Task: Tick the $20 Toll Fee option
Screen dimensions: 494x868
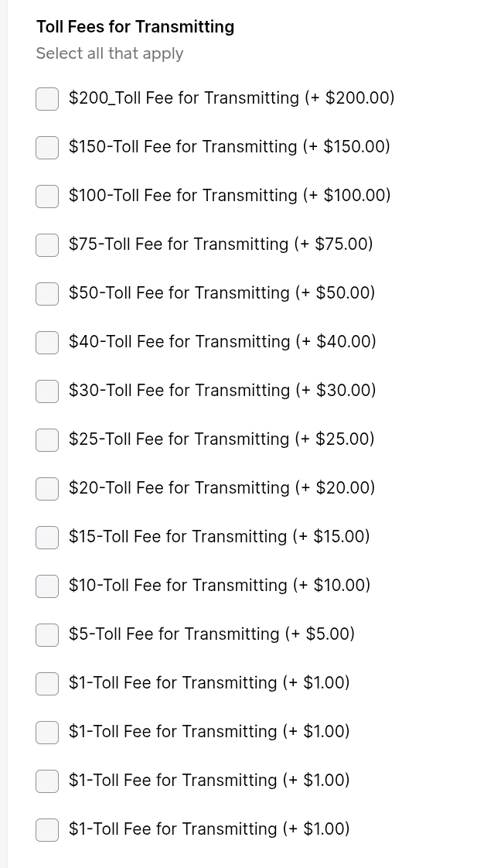Action: pyautogui.click(x=46, y=488)
